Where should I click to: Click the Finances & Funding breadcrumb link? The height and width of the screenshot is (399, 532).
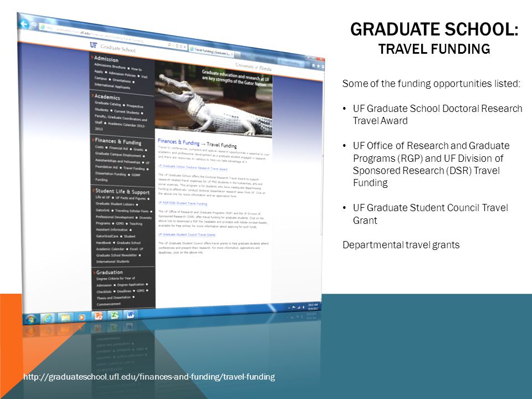(178, 142)
